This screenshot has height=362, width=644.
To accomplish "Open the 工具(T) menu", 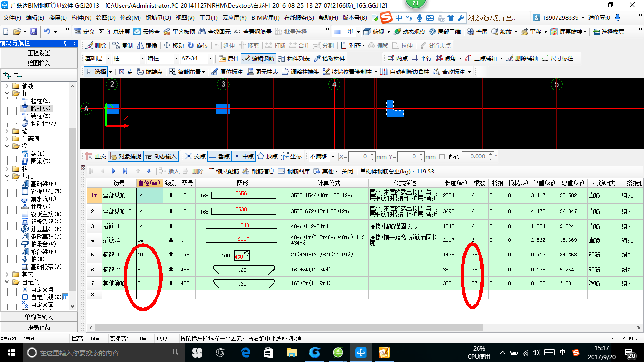I will (208, 18).
